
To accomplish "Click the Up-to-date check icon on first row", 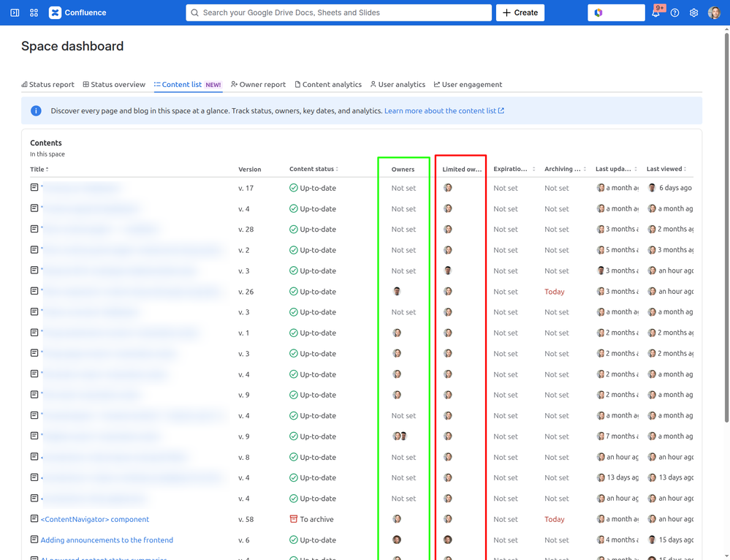I will [294, 187].
